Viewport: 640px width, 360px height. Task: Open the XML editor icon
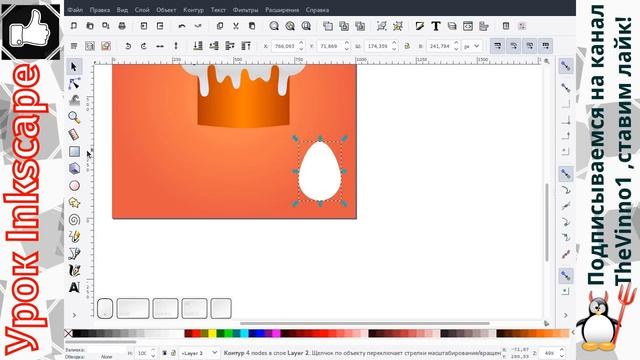click(x=468, y=26)
